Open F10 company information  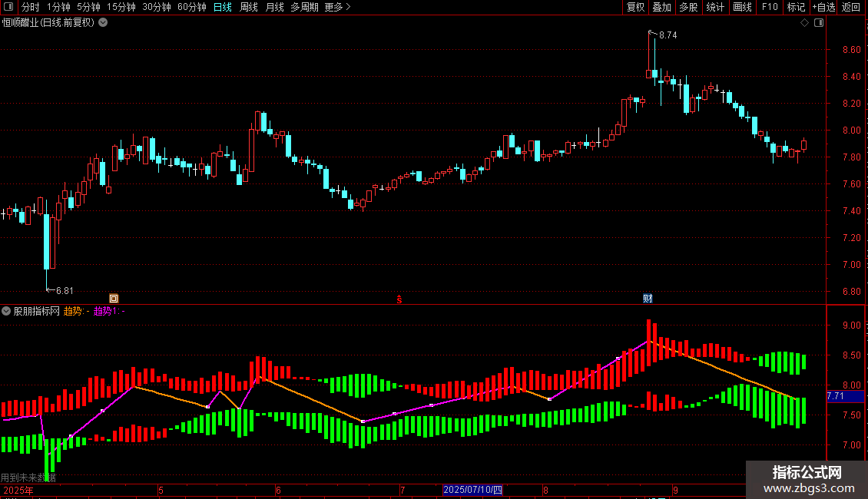click(770, 7)
